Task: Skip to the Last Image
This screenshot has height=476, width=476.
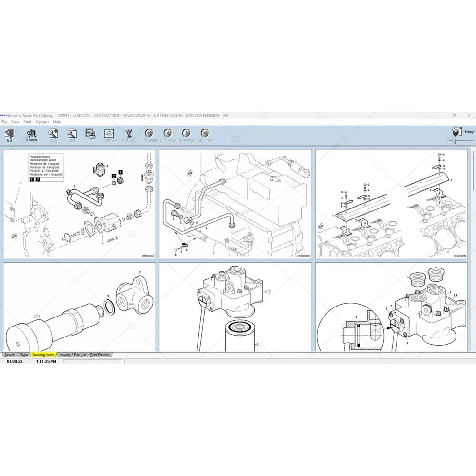Action: (205, 133)
